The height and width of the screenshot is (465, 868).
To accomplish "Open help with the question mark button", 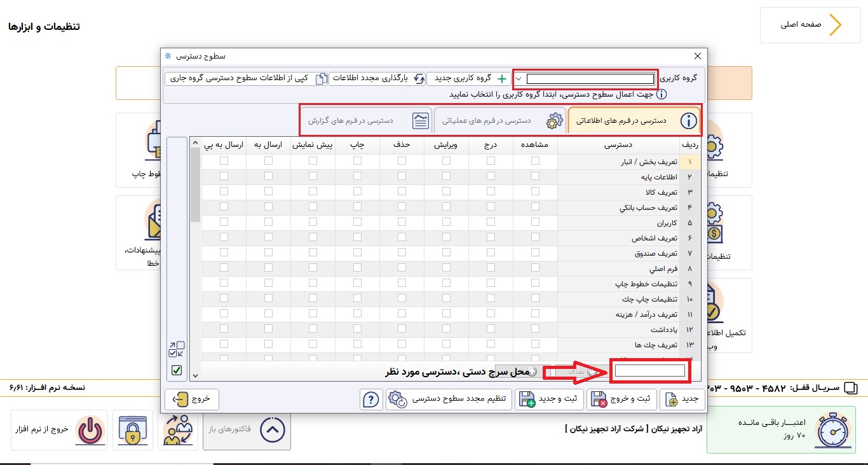I will pos(371,399).
